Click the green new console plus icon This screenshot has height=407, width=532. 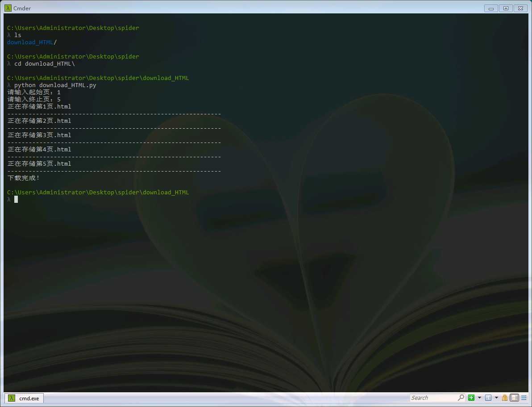[471, 398]
